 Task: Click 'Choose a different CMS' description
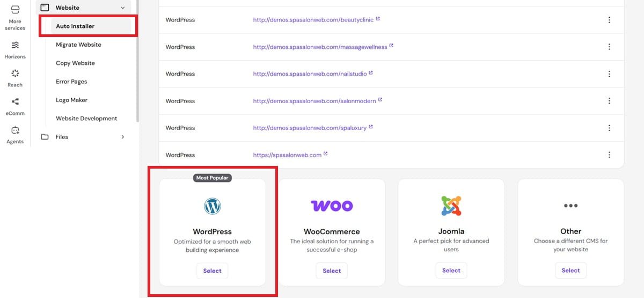click(x=570, y=245)
